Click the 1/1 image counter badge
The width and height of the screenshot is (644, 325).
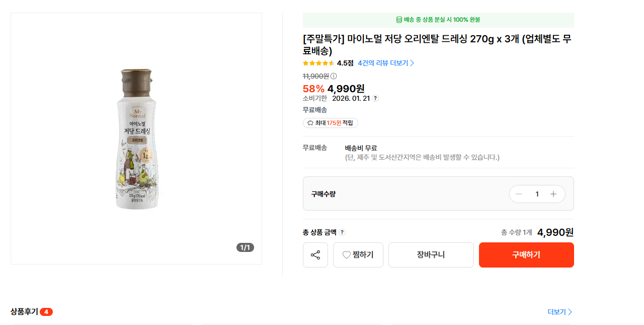(245, 247)
